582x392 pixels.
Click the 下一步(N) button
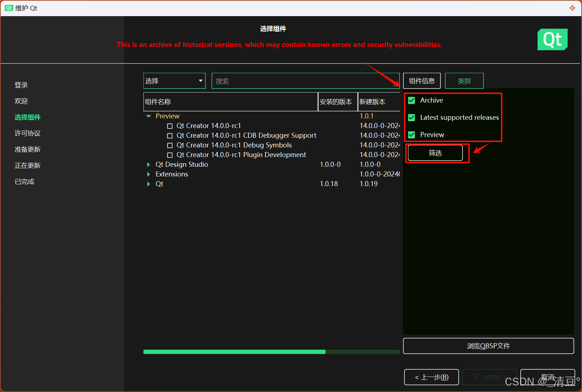(489, 377)
